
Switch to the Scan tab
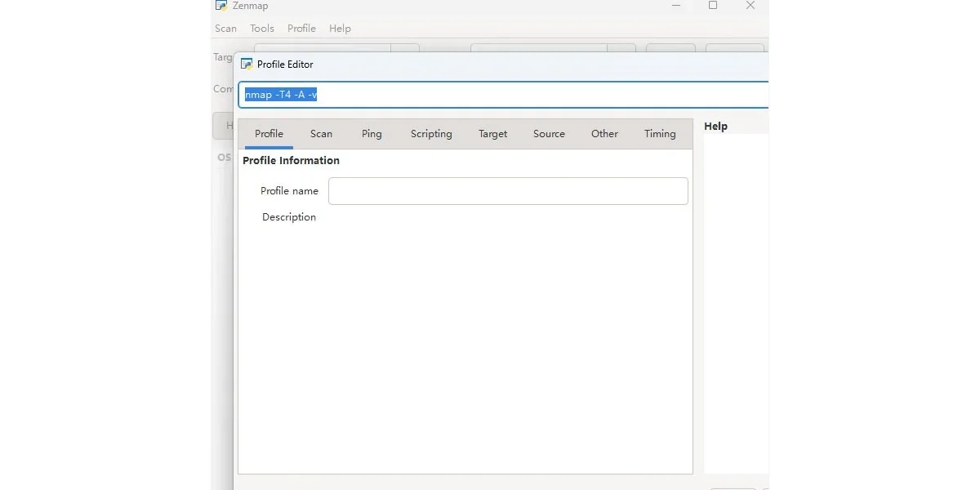point(321,134)
